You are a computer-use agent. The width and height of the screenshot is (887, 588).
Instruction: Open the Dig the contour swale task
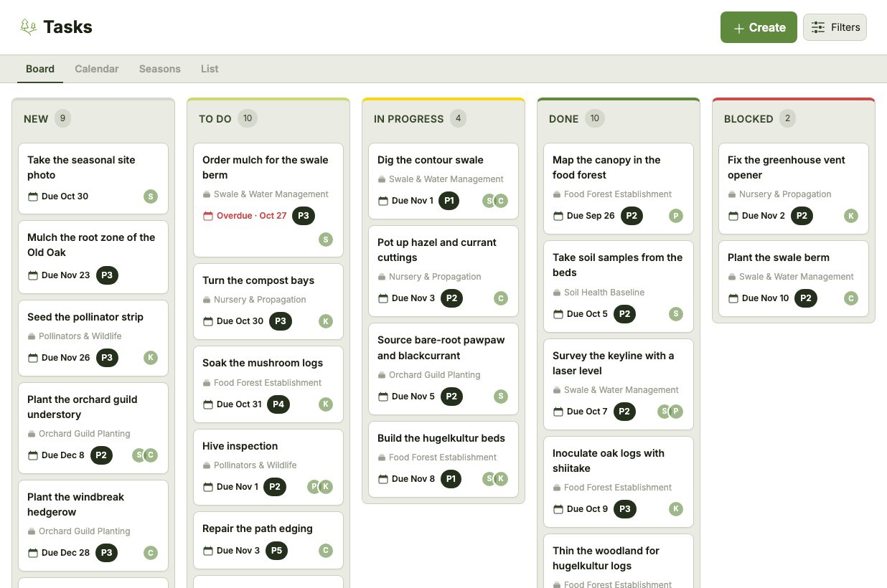(444, 181)
